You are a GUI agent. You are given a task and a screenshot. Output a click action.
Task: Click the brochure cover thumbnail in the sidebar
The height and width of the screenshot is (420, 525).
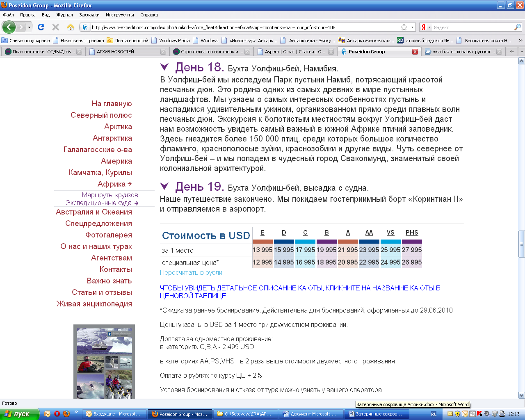click(104, 361)
